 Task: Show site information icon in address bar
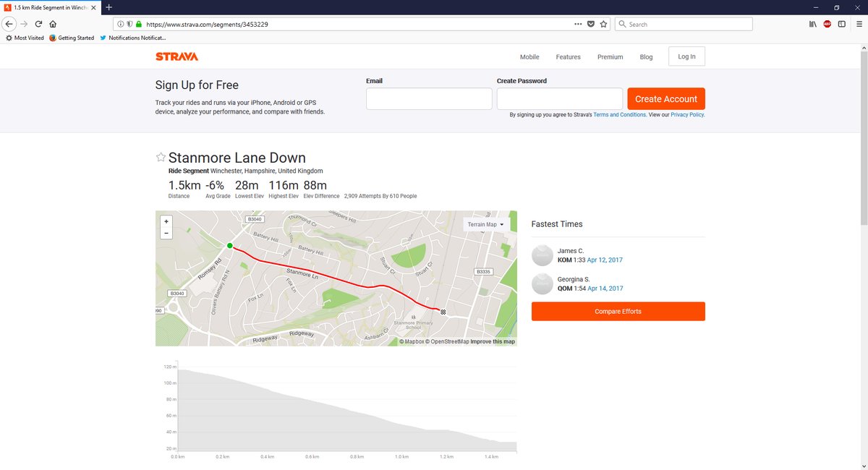point(120,24)
